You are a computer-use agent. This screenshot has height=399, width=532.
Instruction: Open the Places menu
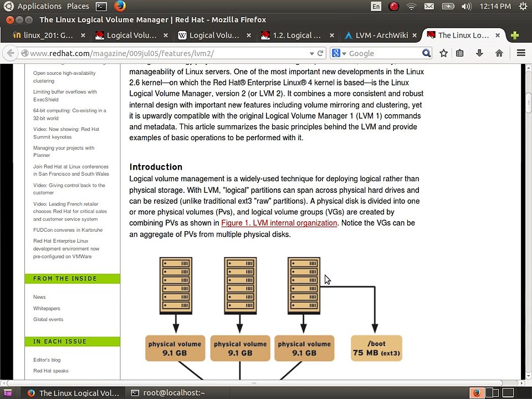pos(78,6)
